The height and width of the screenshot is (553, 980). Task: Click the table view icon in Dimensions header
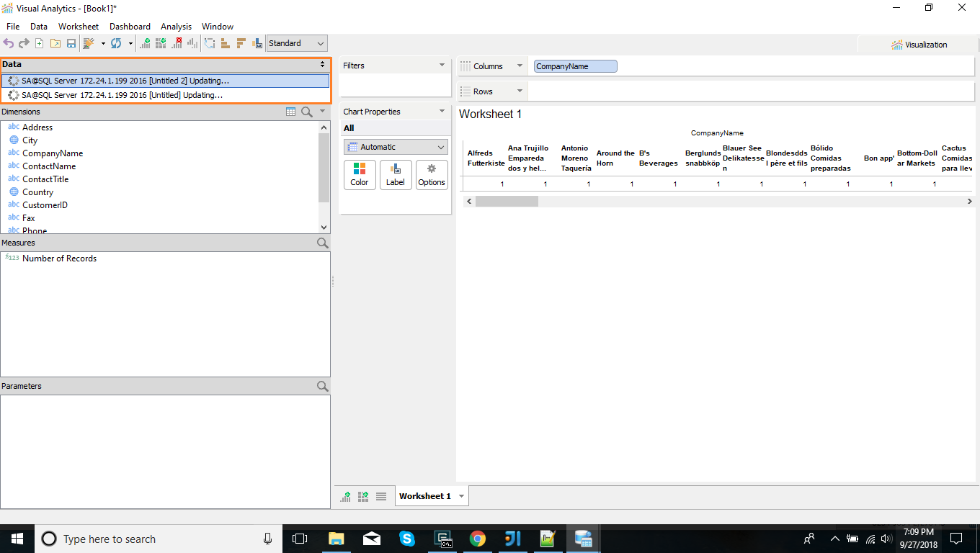pyautogui.click(x=291, y=112)
